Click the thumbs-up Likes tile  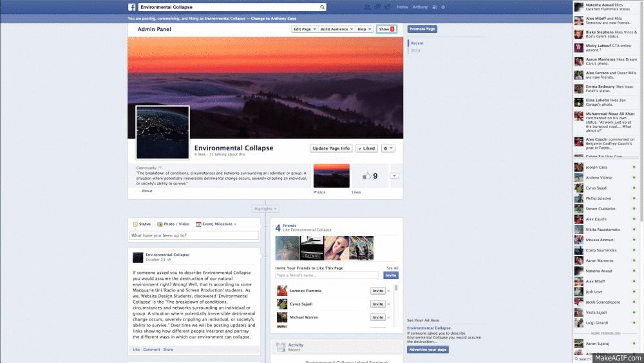(x=370, y=175)
